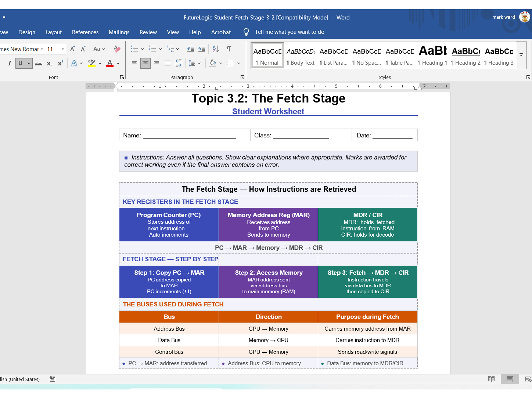Decrease paragraph indent
The width and height of the screenshot is (532, 399).
191,49
